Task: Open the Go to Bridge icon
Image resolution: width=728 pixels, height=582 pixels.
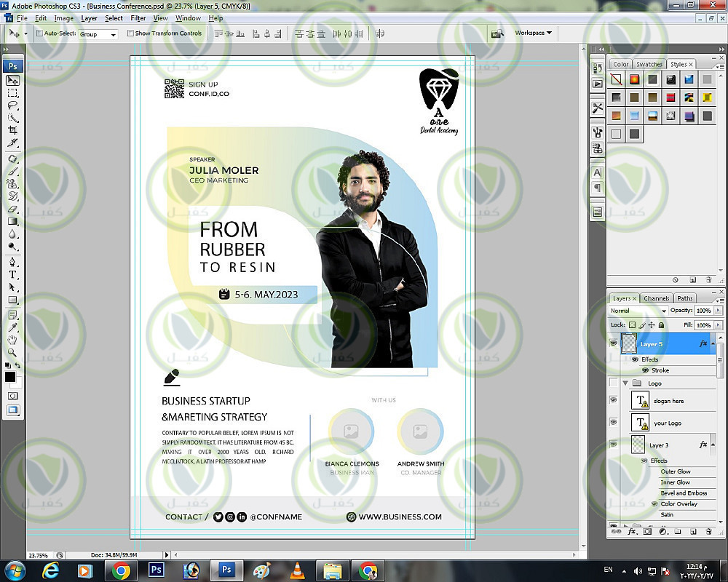Action: coord(497,33)
